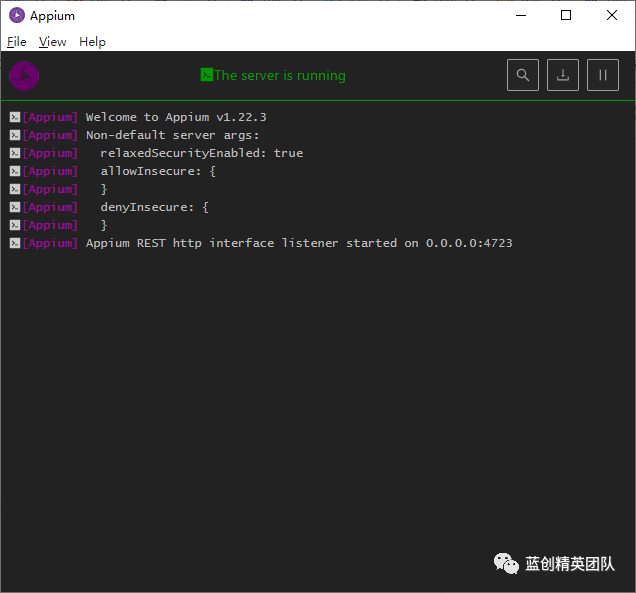Click terminal icon beside the REST http interface line
The height and width of the screenshot is (593, 636).
15,243
